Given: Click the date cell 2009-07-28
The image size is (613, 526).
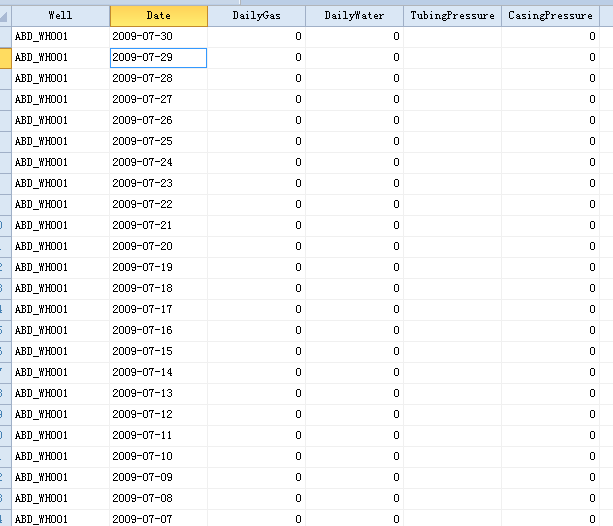Looking at the screenshot, I should [159, 79].
